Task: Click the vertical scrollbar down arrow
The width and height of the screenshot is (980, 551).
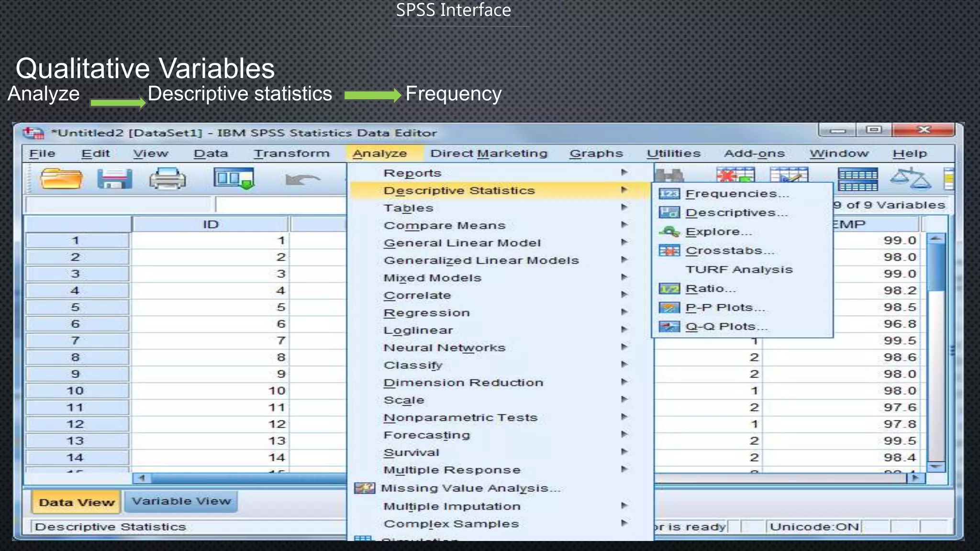Action: tap(936, 466)
